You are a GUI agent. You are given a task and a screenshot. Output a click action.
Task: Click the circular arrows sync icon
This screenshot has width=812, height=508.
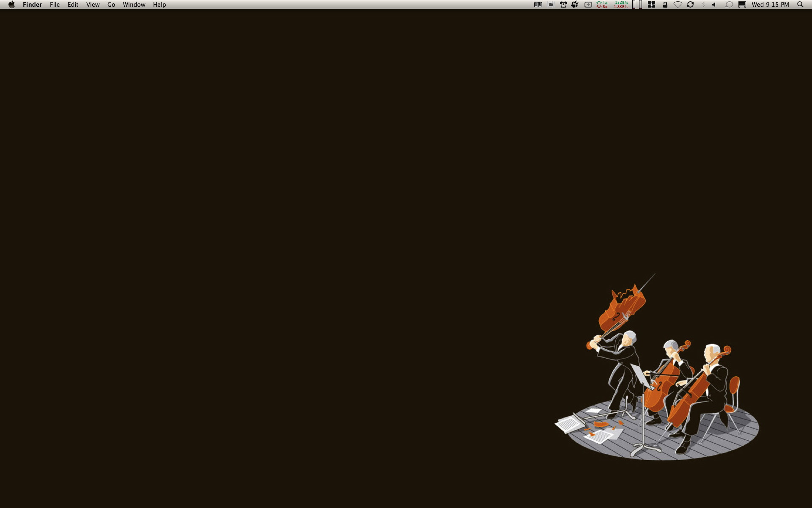click(x=691, y=5)
